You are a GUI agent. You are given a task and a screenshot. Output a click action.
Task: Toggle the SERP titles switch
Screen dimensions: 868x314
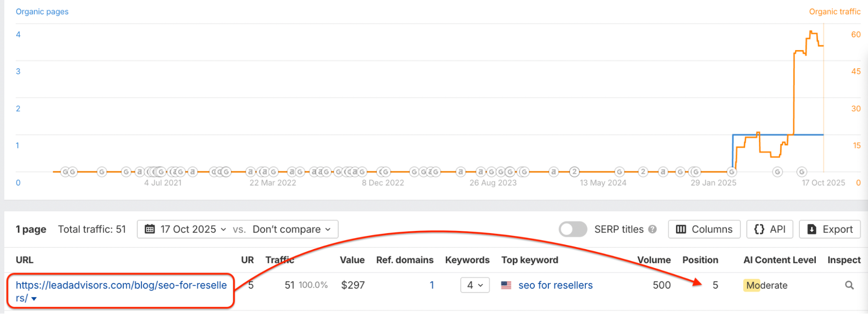[573, 229]
